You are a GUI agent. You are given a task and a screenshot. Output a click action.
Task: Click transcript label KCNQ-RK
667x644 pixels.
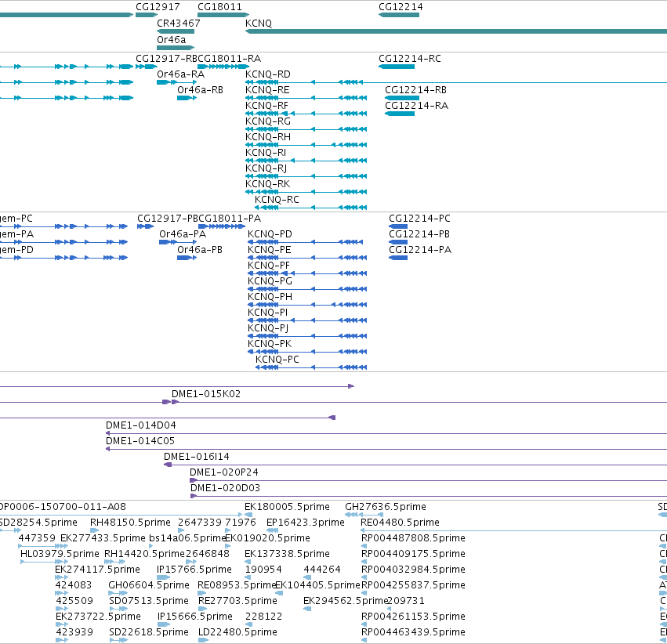(267, 183)
